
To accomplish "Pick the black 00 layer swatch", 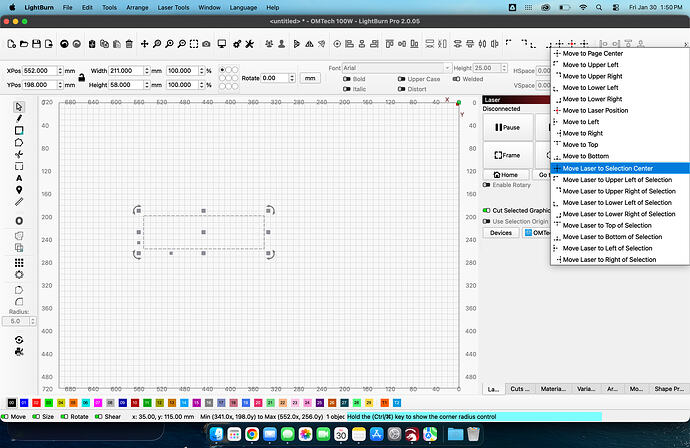I will tap(12, 403).
